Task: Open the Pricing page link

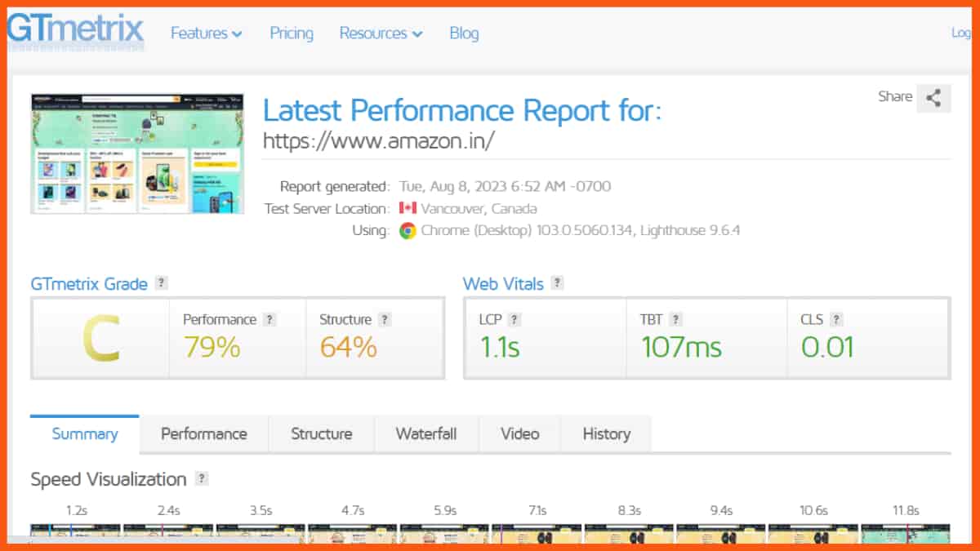Action: 292,33
